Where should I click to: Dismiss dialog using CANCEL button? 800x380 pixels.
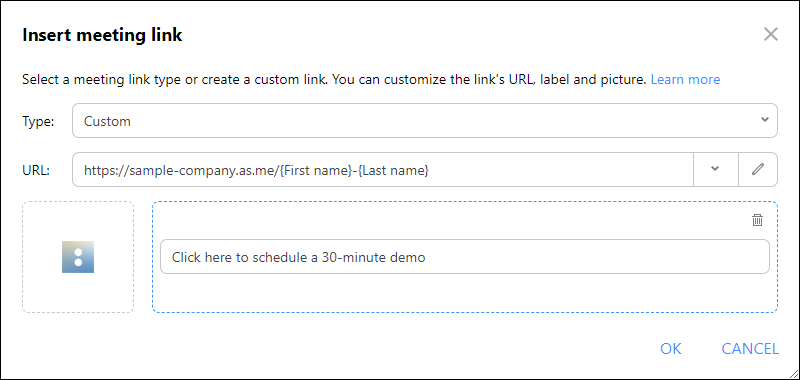pos(750,348)
